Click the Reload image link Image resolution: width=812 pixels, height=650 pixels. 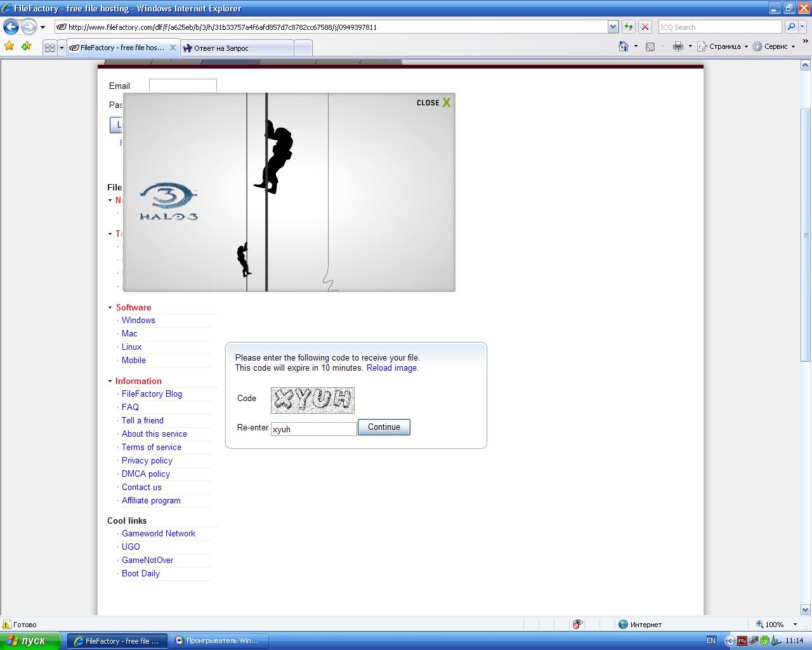[391, 368]
